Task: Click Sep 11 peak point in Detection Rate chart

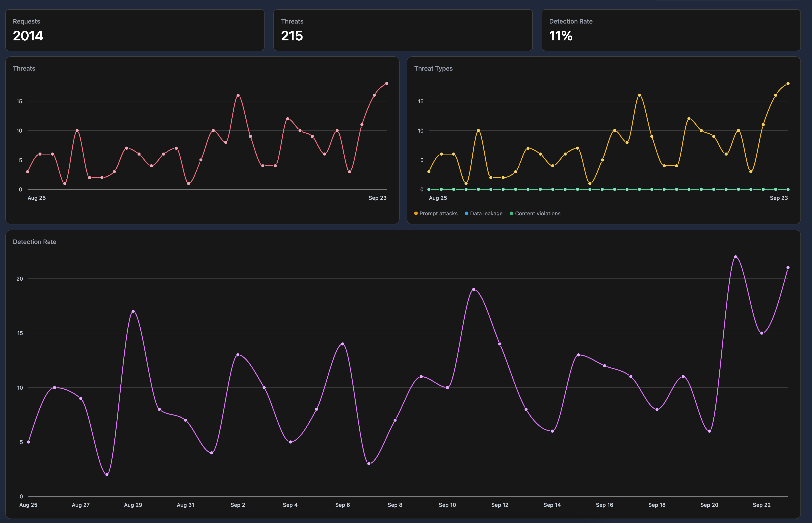Action: click(x=474, y=290)
